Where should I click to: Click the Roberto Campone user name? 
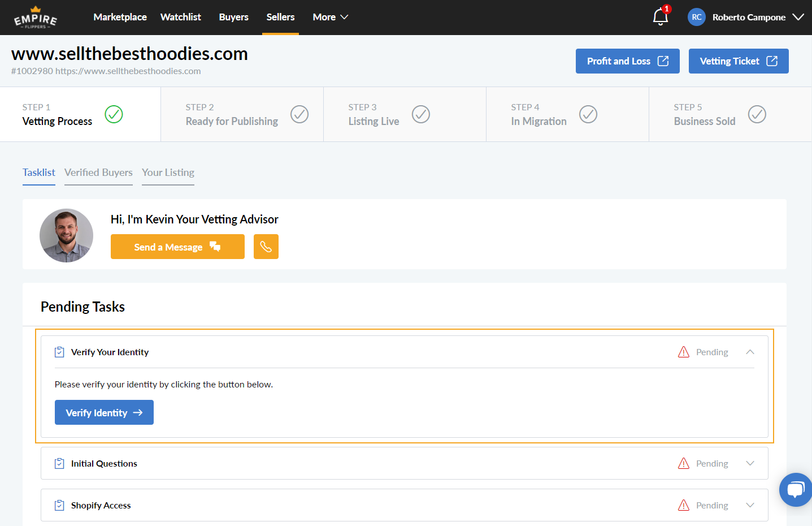(x=749, y=17)
